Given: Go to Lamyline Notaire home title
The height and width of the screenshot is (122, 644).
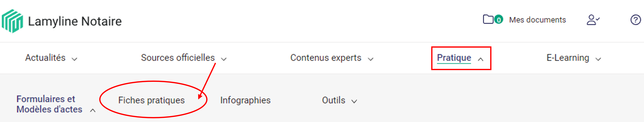Looking at the screenshot, I should tap(75, 21).
